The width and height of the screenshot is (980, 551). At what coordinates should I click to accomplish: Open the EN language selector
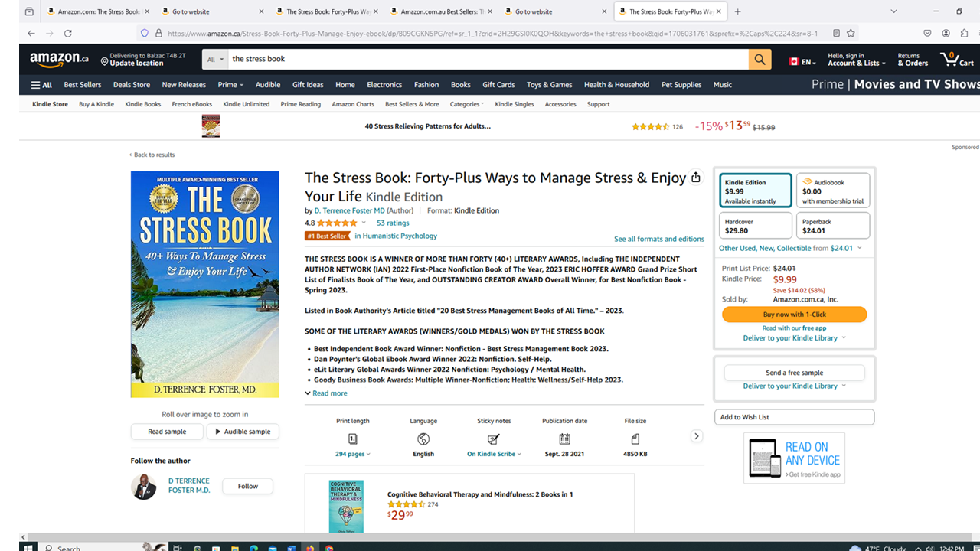click(802, 62)
